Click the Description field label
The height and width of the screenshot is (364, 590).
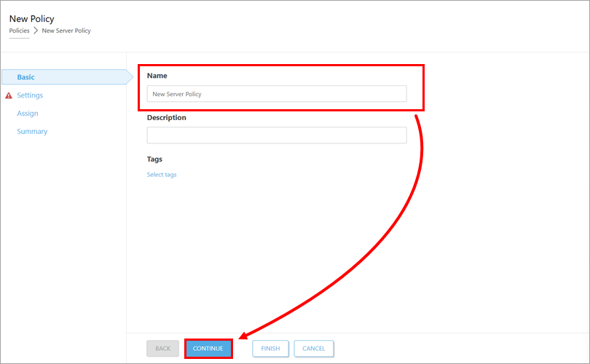click(166, 117)
